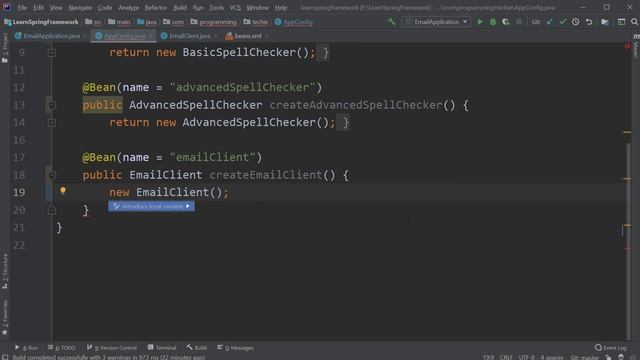
Task: Click UTF-8 encoding selector in status bar
Action: (x=527, y=357)
